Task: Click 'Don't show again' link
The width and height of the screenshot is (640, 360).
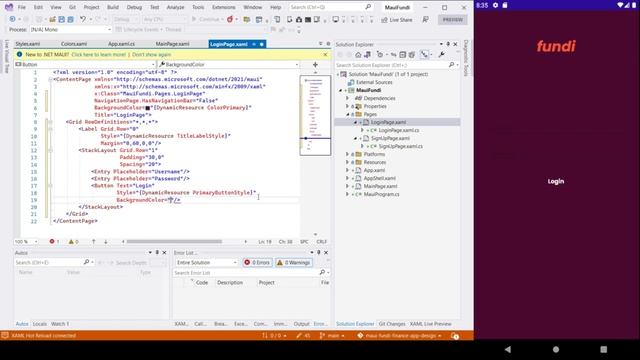Action: pos(151,55)
